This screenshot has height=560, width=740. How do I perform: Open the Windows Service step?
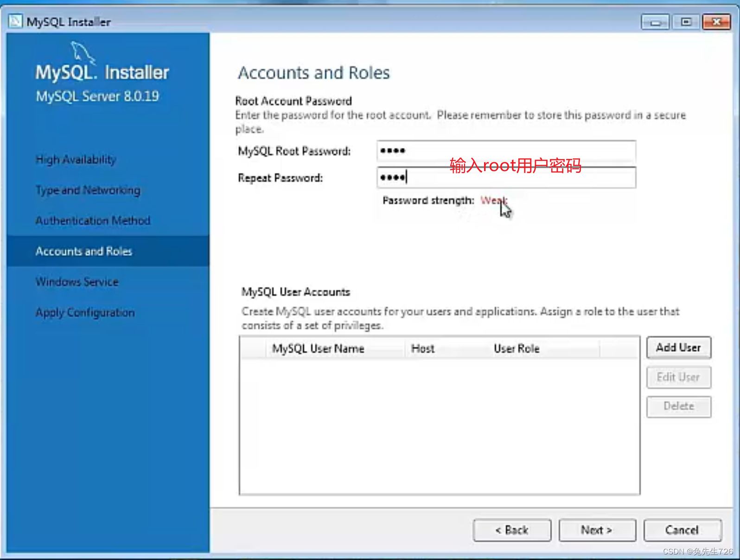(77, 282)
